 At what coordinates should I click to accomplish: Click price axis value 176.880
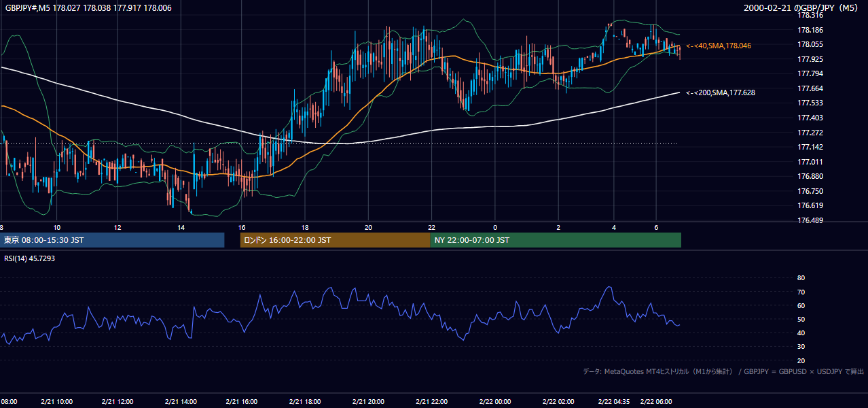[810, 176]
